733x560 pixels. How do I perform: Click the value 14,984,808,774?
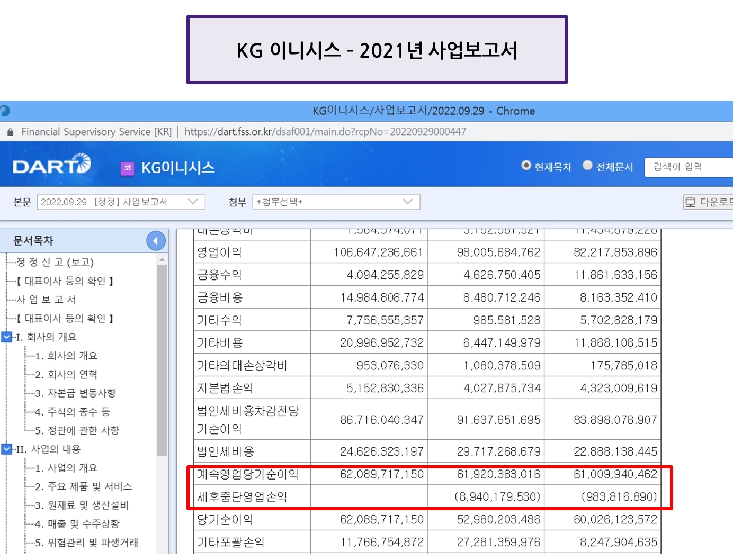pyautogui.click(x=382, y=298)
